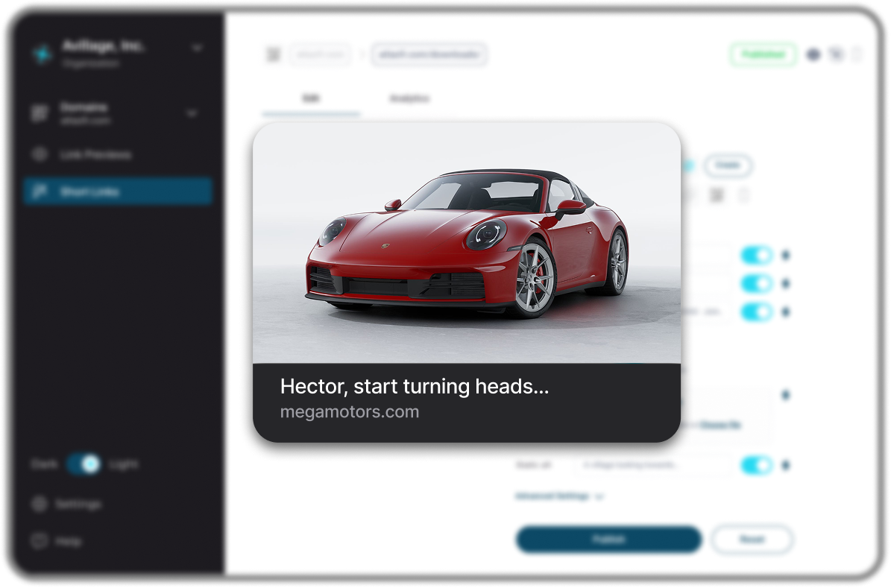Switch to the Analytics tab
This screenshot has height=588, width=891.
point(409,98)
